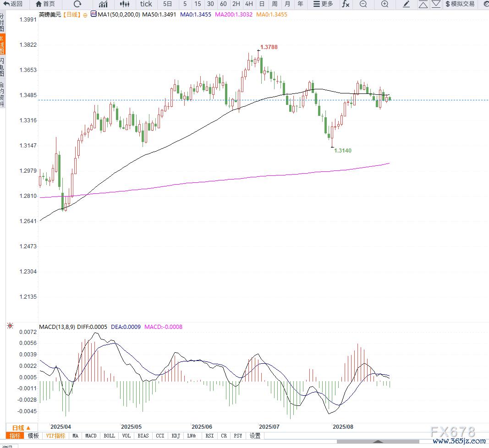Switch to the BOLL indicator tab
This screenshot has height=448, width=489.
coord(109,436)
